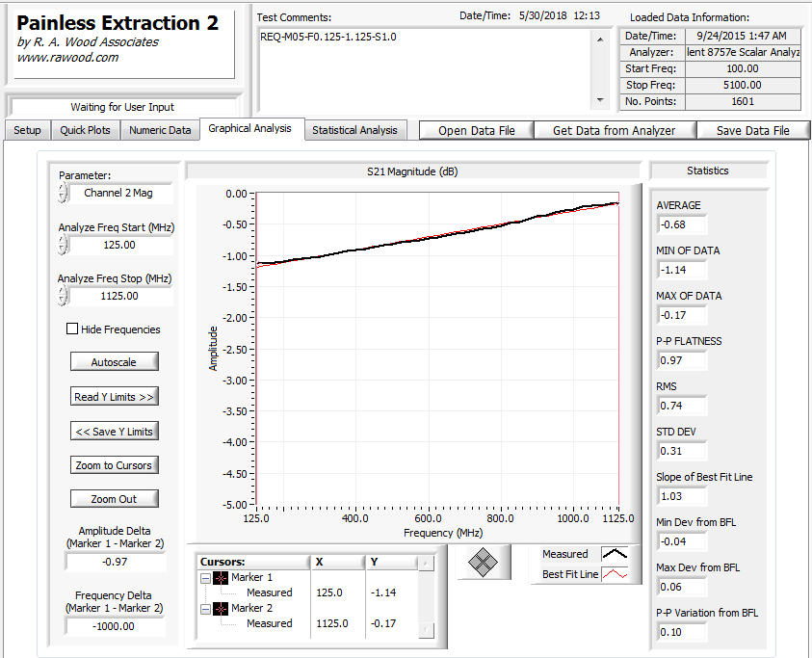
Task: Click the Amplitude Delta value -0.97
Action: point(115,562)
